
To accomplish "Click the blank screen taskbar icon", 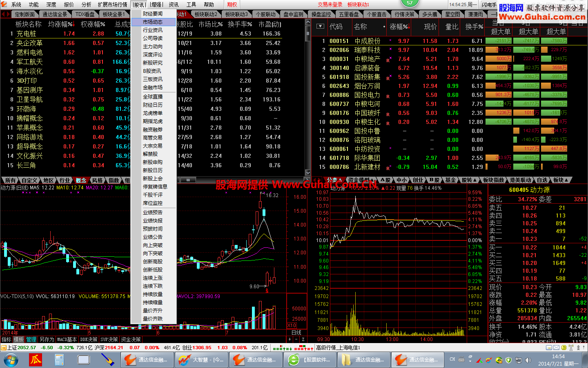I will [84, 360].
